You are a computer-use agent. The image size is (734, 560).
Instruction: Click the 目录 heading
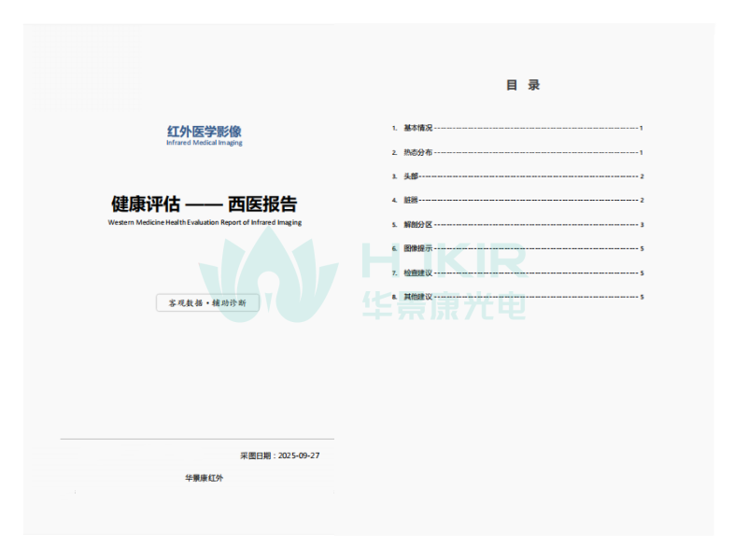pos(523,85)
